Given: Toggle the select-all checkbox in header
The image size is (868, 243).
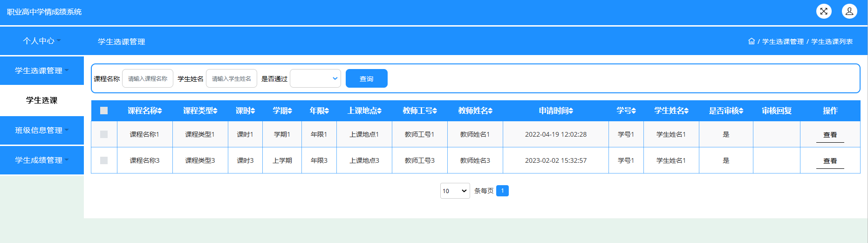Looking at the screenshot, I should click(104, 111).
